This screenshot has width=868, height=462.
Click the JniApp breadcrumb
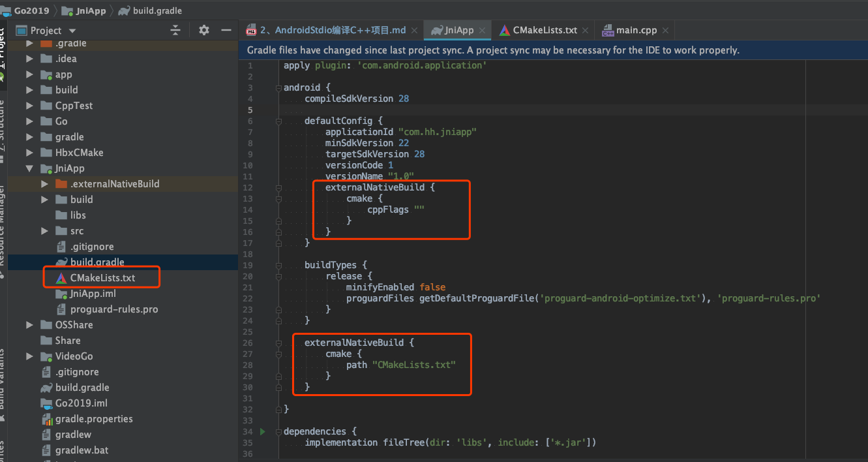tap(85, 10)
